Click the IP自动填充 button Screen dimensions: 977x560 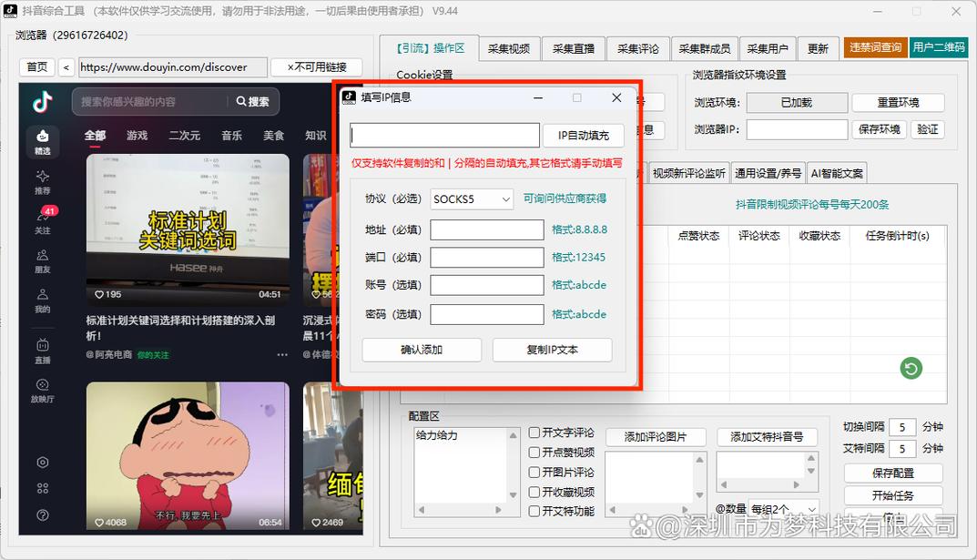tap(583, 136)
